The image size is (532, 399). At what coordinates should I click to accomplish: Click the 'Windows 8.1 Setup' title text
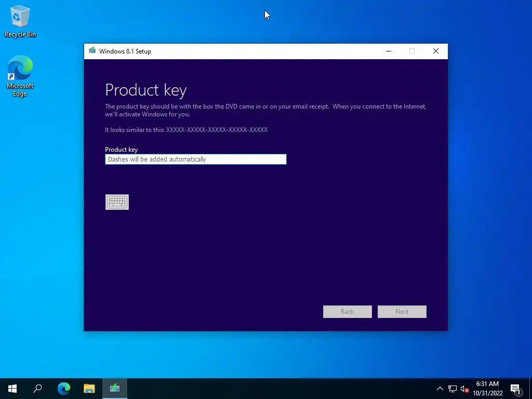click(125, 51)
